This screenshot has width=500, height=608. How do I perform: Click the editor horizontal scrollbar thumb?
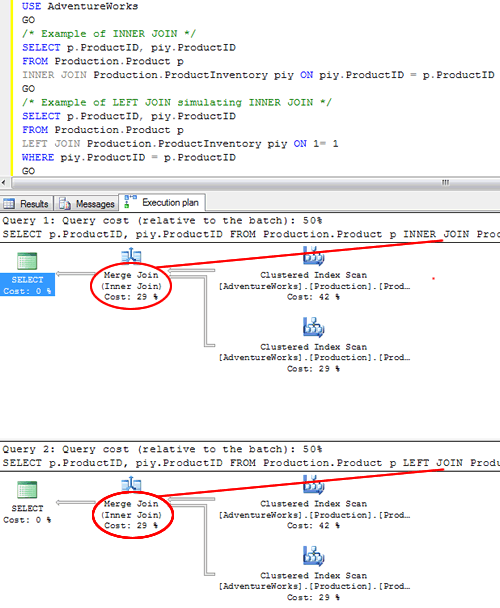point(256,182)
